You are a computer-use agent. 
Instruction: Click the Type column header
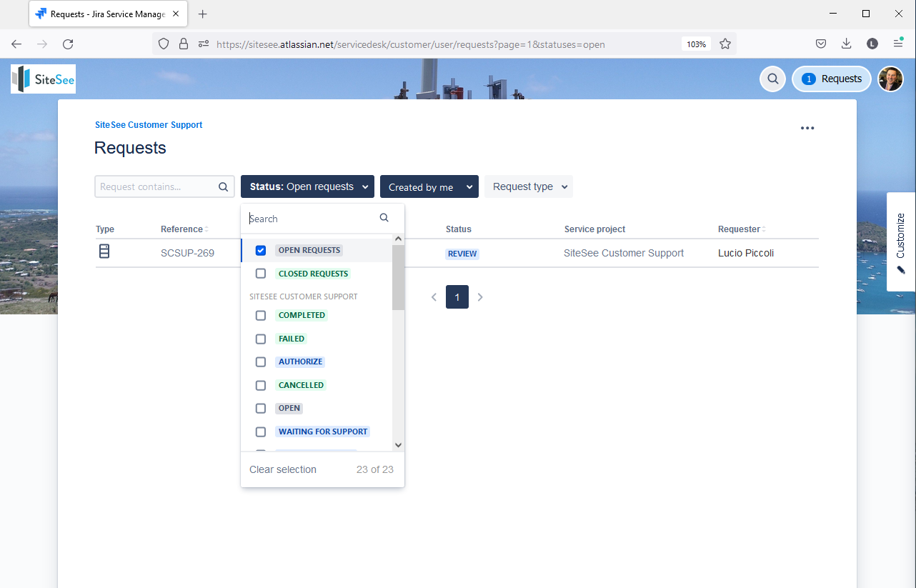click(105, 229)
